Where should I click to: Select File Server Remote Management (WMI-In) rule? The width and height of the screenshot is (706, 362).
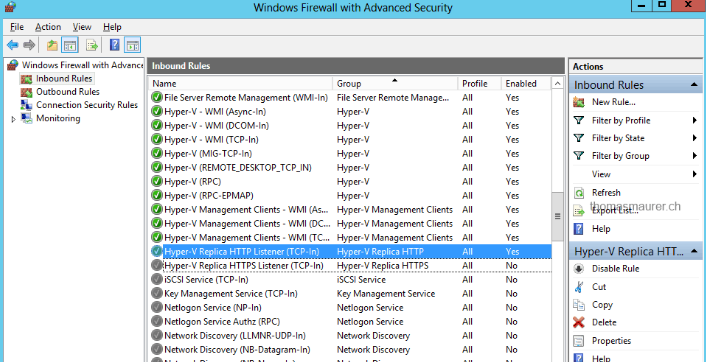[349, 98]
